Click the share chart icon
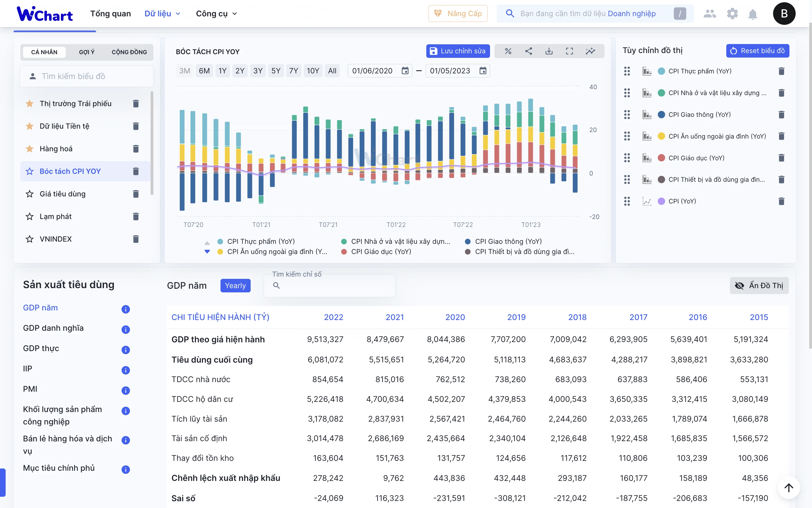 click(528, 51)
